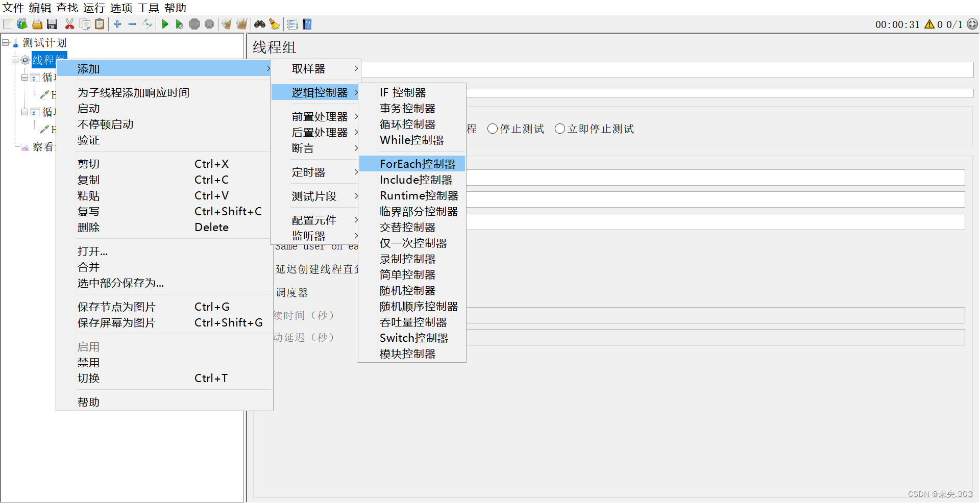The width and height of the screenshot is (980, 503).
Task: Click the remote engines icon beside 0/1
Action: coord(972,24)
